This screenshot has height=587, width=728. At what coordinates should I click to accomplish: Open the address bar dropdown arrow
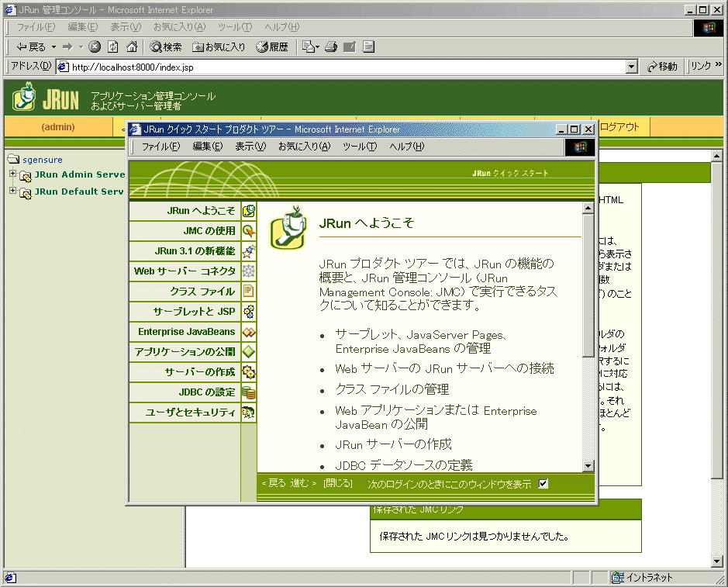pos(632,67)
